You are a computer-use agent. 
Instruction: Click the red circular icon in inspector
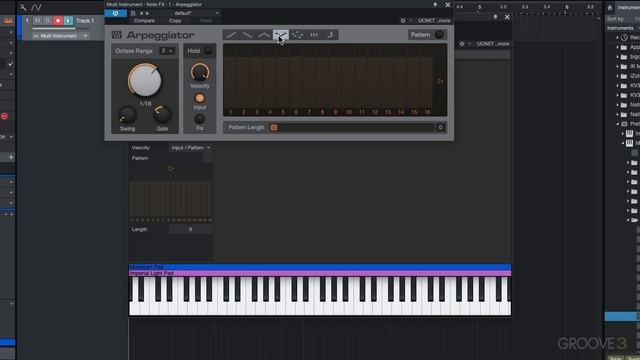pyautogui.click(x=4, y=116)
